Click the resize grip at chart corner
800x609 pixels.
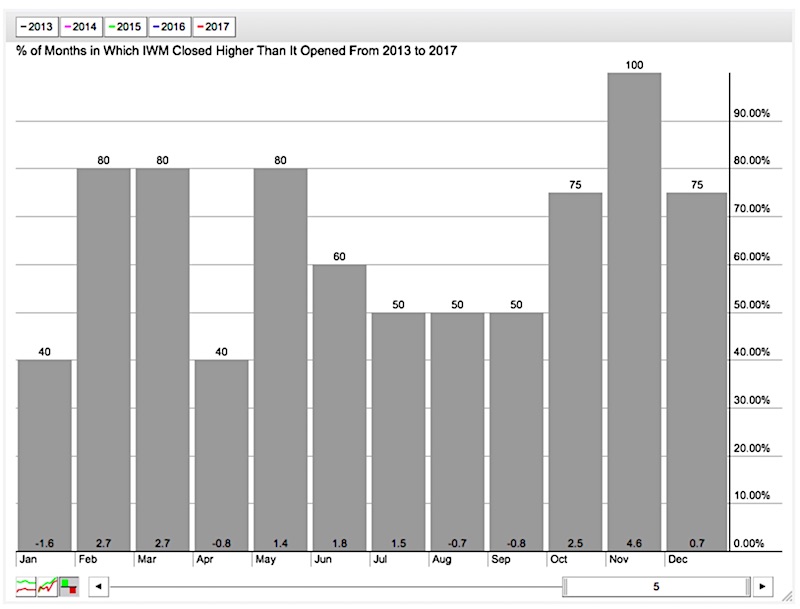[x=787, y=594]
